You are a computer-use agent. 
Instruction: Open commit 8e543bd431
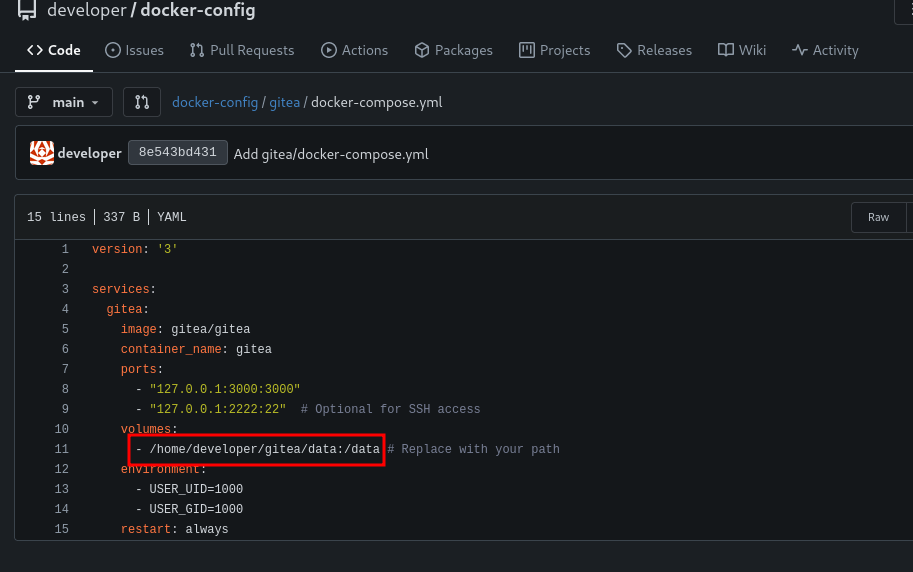(177, 153)
